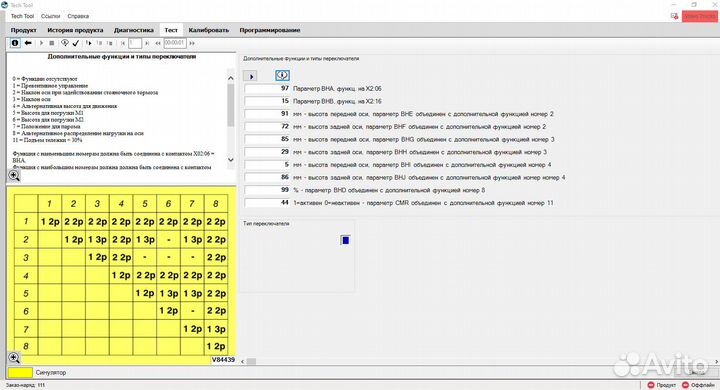This screenshot has height=390, width=720.
Task: Select the Тест tab
Action: pos(171,30)
